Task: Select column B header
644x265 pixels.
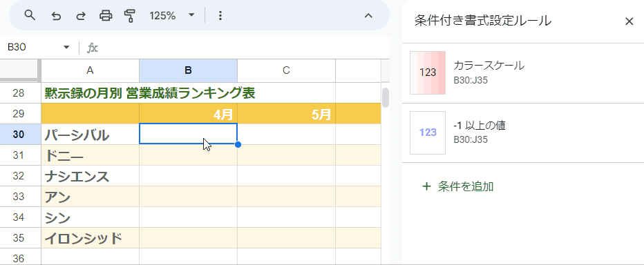Action: (188, 70)
